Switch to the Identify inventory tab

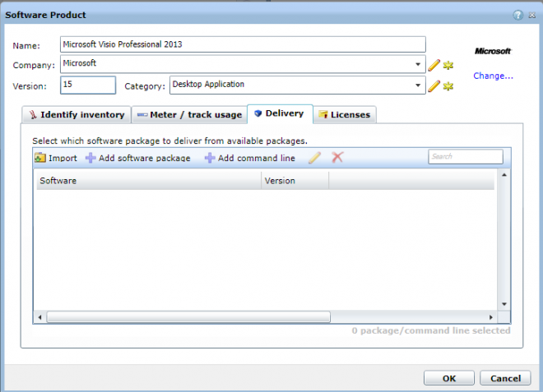(x=77, y=114)
